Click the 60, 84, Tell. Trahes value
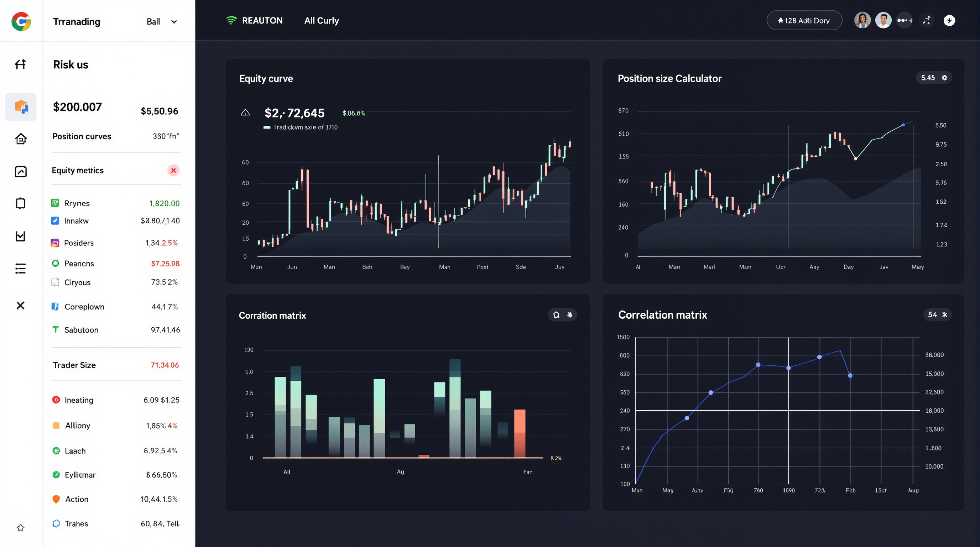 (x=160, y=523)
